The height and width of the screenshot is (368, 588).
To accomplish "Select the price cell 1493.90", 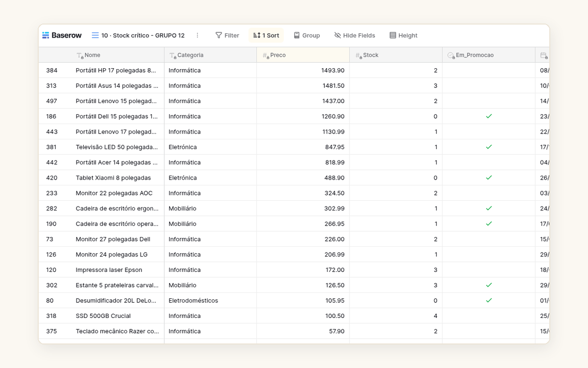I will pos(303,70).
